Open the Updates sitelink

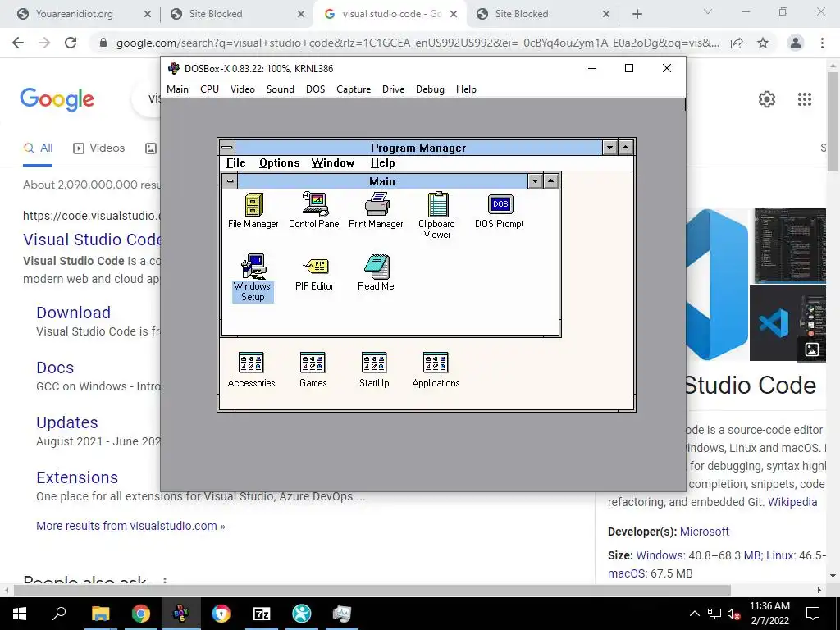point(67,422)
